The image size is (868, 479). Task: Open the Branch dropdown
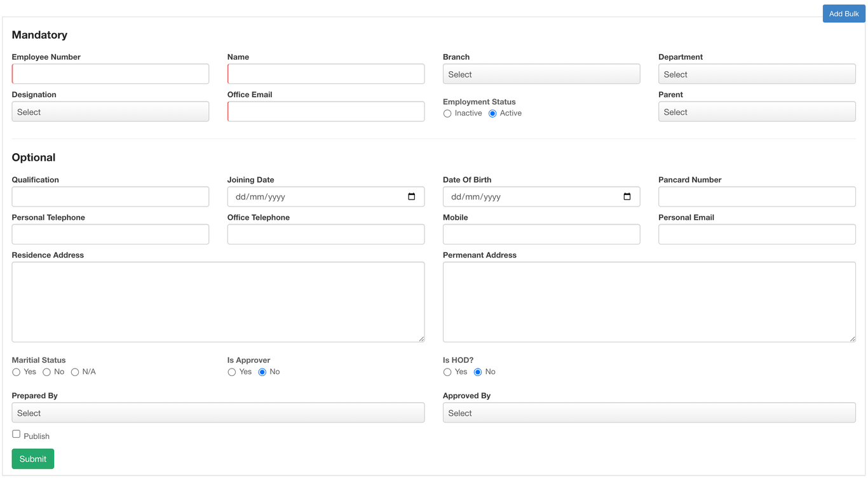[541, 74]
